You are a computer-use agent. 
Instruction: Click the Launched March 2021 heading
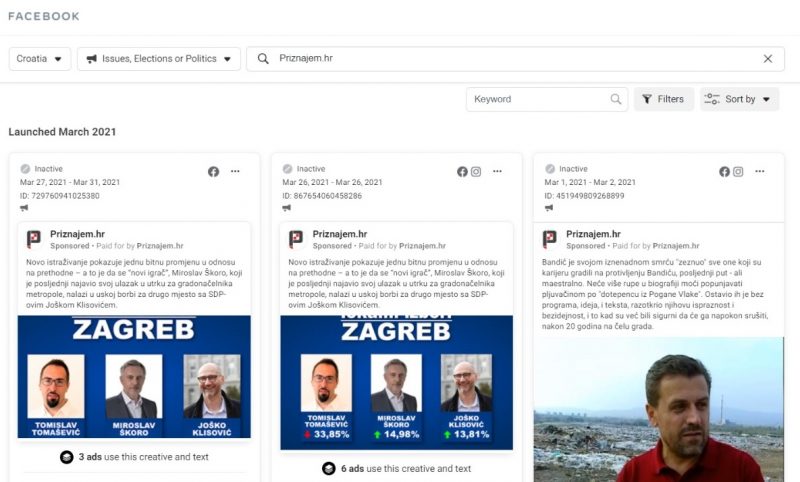62,132
